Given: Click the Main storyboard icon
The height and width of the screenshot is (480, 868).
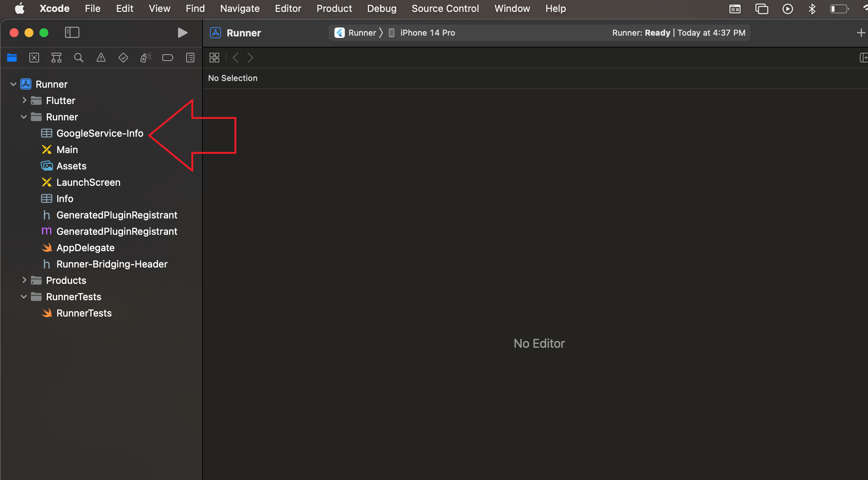Looking at the screenshot, I should click(x=47, y=150).
